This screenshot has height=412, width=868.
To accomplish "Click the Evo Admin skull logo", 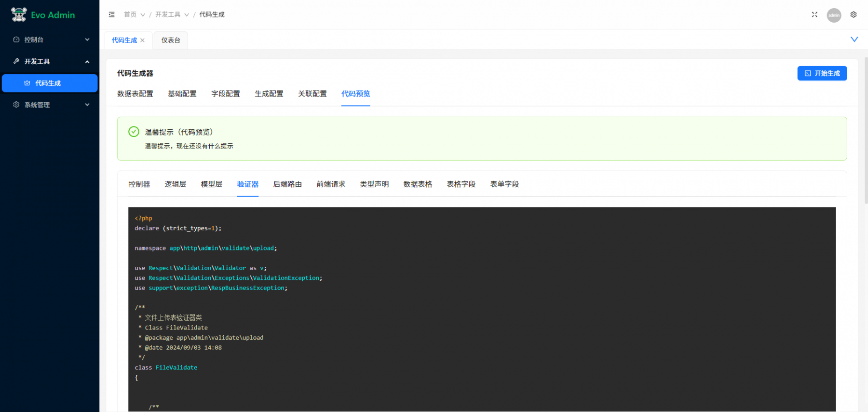I will [19, 14].
